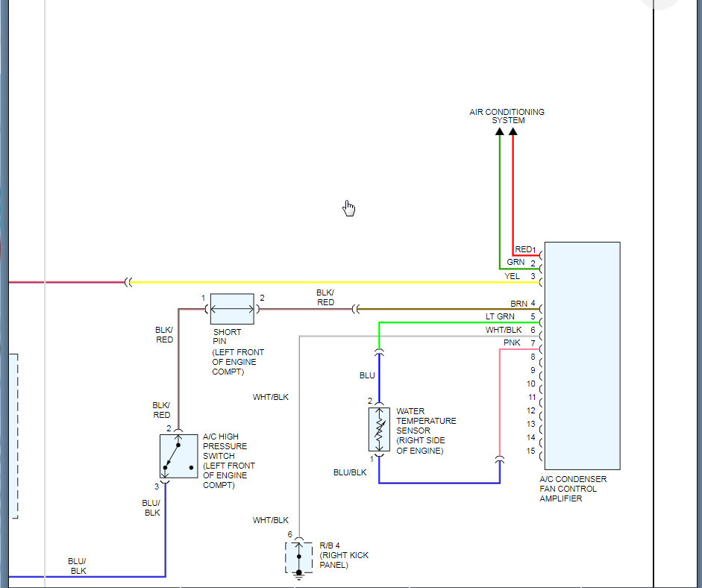Image resolution: width=702 pixels, height=588 pixels.
Task: Click the GRN wire label at amplifier
Action: 515,262
